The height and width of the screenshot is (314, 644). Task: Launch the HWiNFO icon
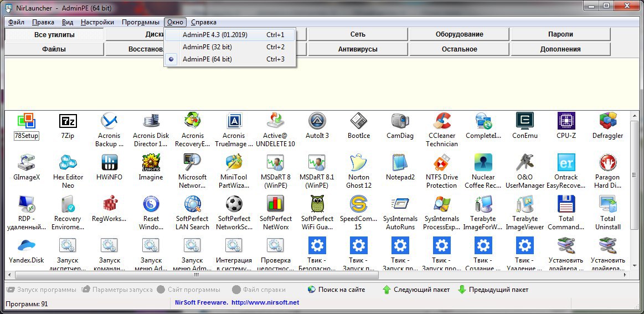click(109, 163)
